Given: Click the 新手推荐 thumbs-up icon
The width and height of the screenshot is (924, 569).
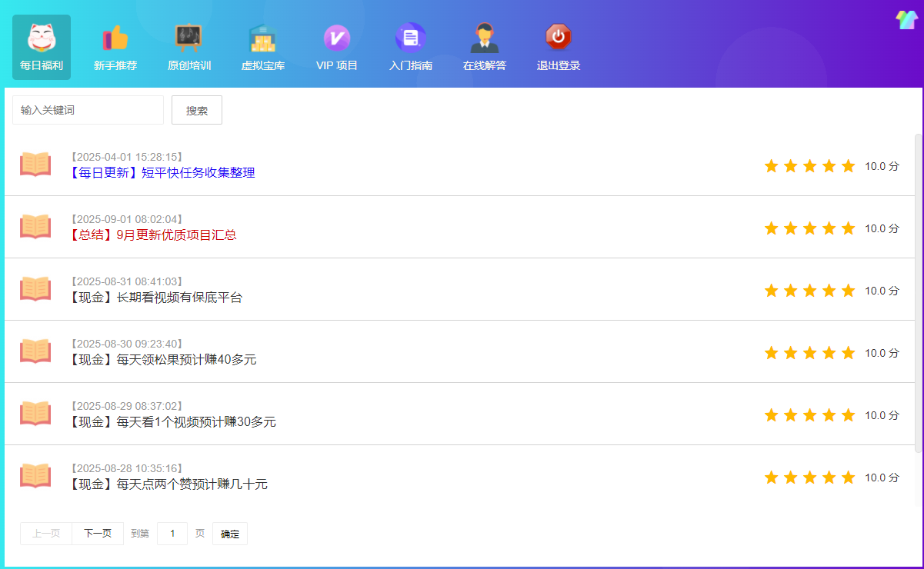Looking at the screenshot, I should tap(115, 38).
